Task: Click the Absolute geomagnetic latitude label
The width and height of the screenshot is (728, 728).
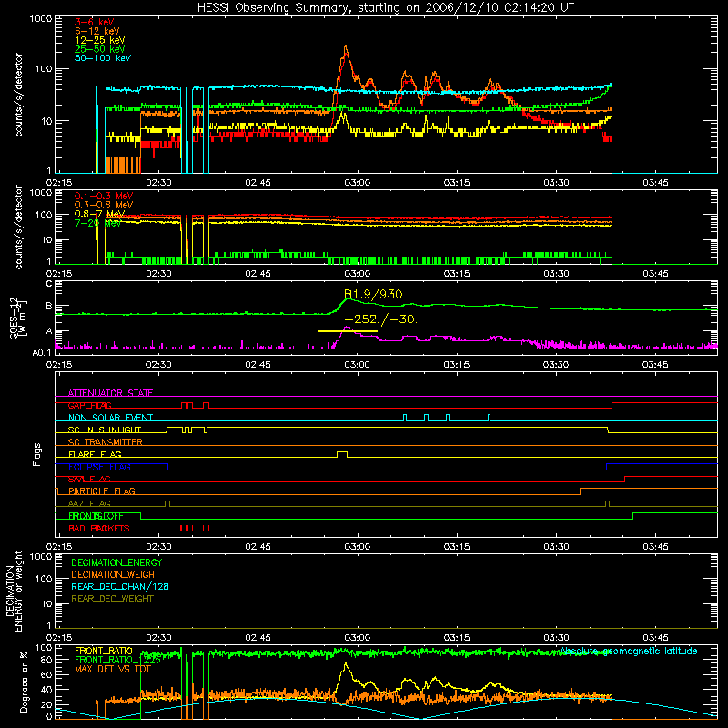Action: point(629,651)
